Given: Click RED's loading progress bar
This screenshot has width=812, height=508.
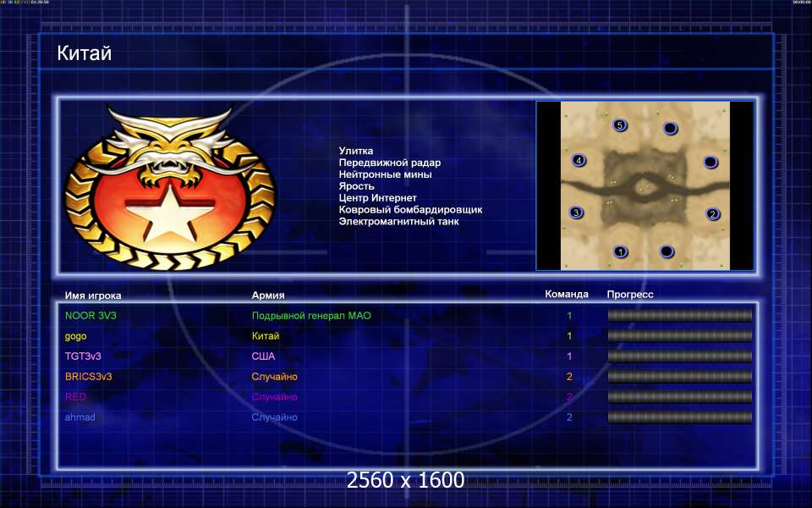Looking at the screenshot, I should (x=679, y=396).
